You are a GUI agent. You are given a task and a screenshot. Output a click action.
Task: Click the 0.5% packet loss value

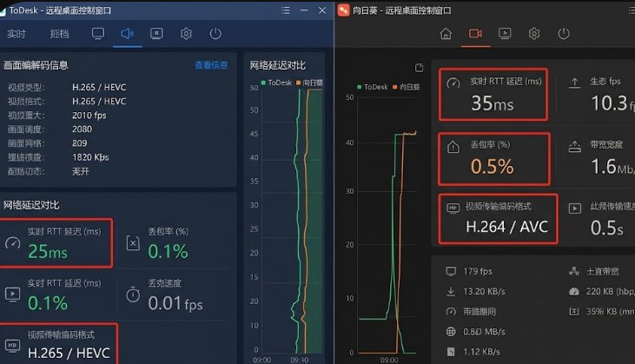[x=492, y=167]
